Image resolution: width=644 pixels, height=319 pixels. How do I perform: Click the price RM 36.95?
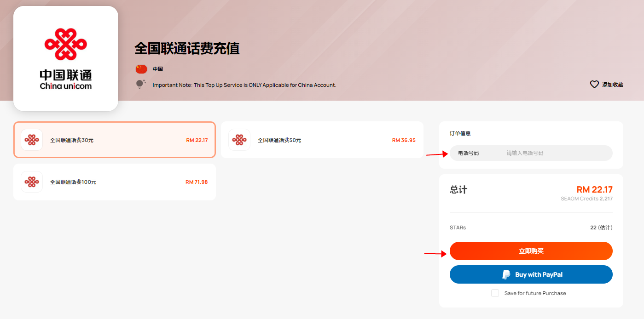[404, 140]
